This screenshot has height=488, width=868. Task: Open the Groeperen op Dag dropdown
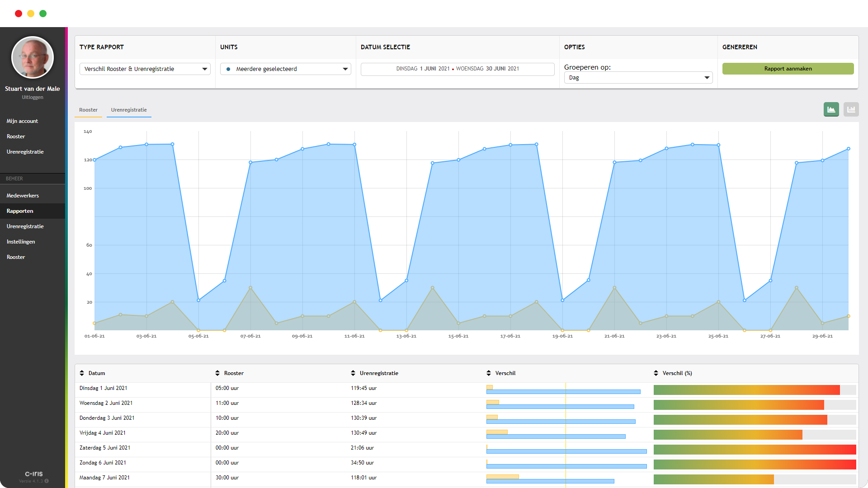coord(638,78)
